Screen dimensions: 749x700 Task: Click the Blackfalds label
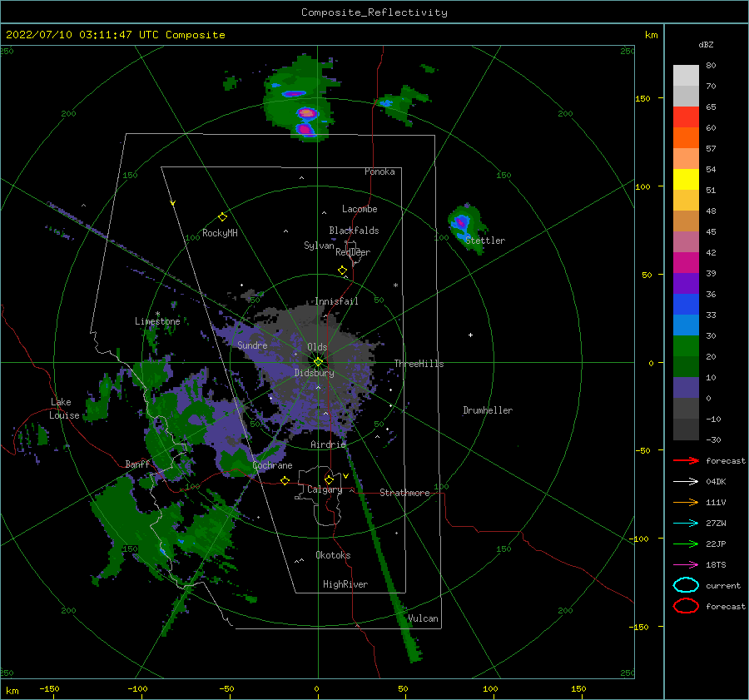(x=354, y=231)
